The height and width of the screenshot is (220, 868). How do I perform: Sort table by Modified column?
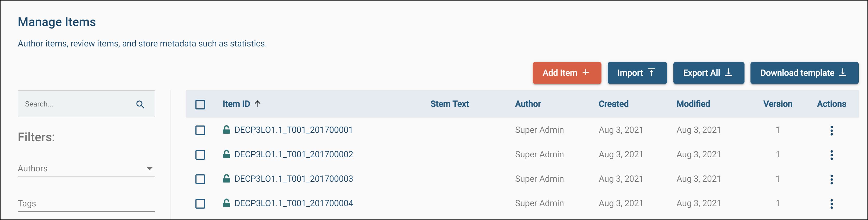click(x=693, y=104)
